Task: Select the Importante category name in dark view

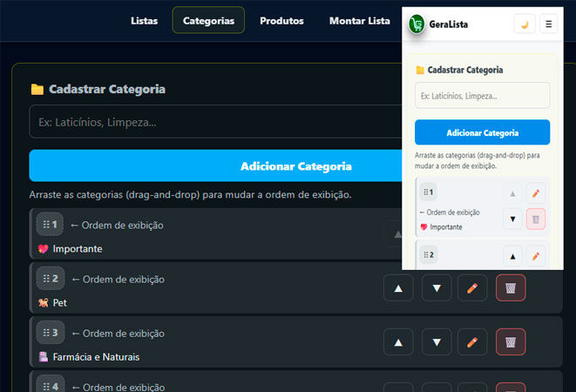Action: (78, 249)
